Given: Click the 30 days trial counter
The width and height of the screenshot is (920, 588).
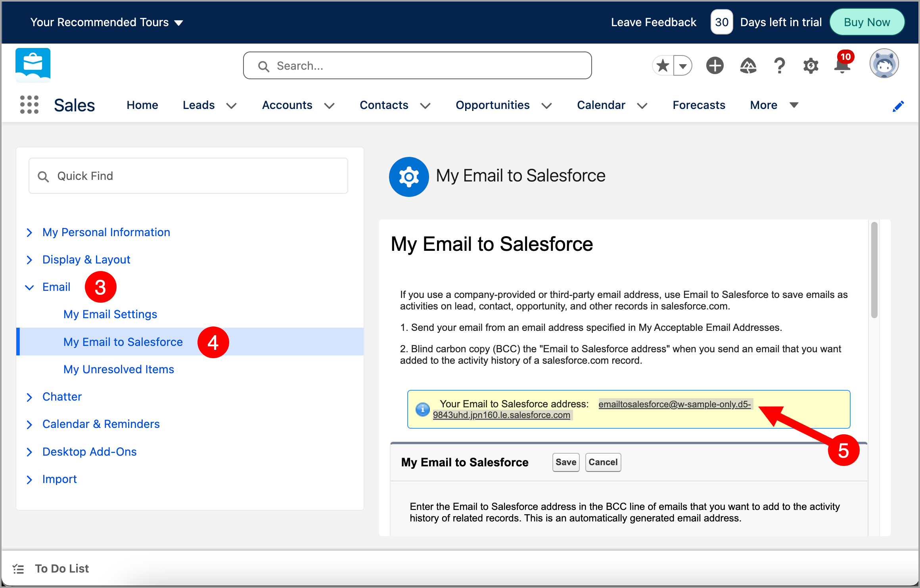Looking at the screenshot, I should [x=721, y=22].
